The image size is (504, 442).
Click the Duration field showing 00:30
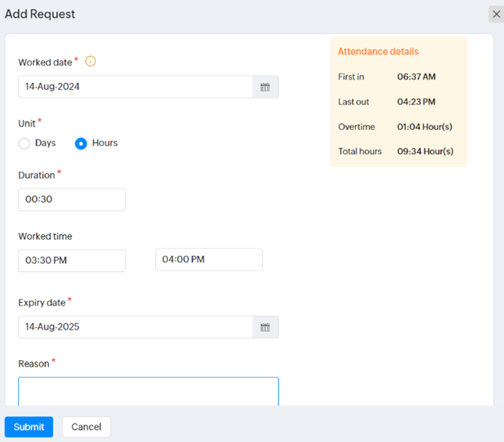[72, 199]
